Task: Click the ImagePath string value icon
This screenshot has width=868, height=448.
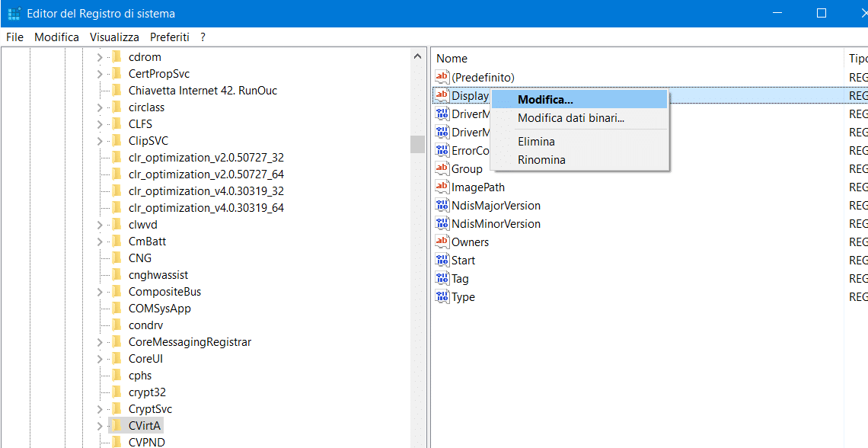Action: click(442, 187)
